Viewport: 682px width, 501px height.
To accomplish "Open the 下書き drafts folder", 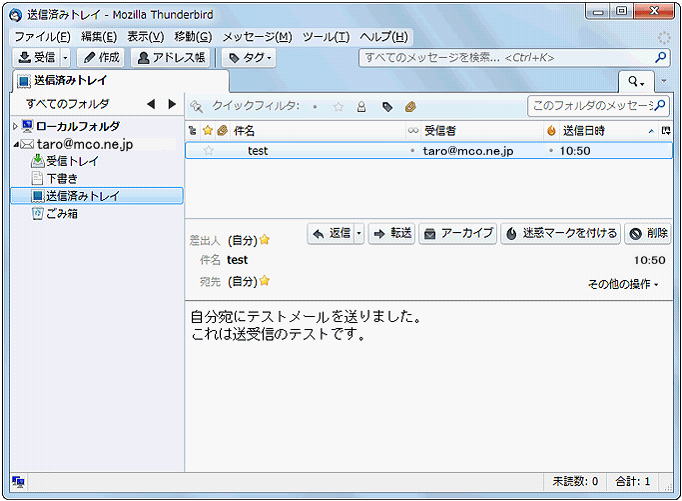I will click(x=62, y=179).
